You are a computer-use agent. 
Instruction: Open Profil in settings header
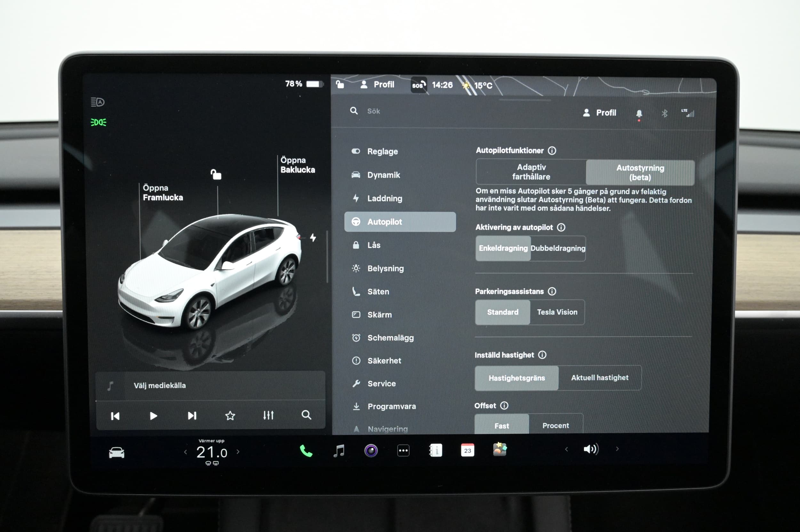click(x=599, y=113)
